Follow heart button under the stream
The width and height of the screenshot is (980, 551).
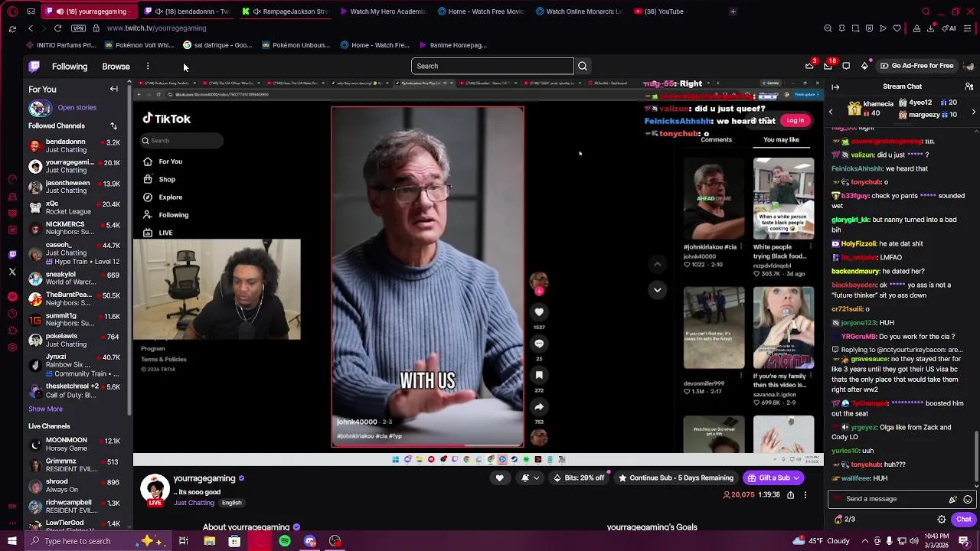click(500, 478)
